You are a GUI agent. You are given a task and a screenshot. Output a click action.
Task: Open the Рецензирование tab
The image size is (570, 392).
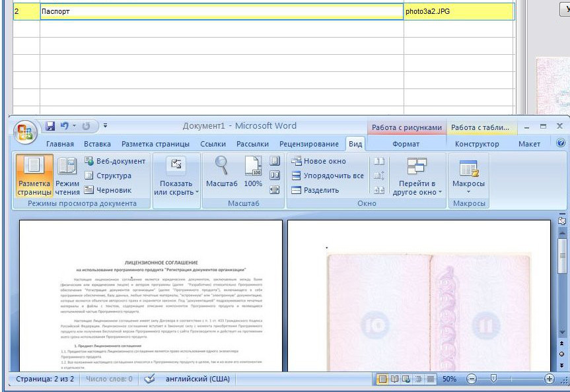[x=309, y=144]
